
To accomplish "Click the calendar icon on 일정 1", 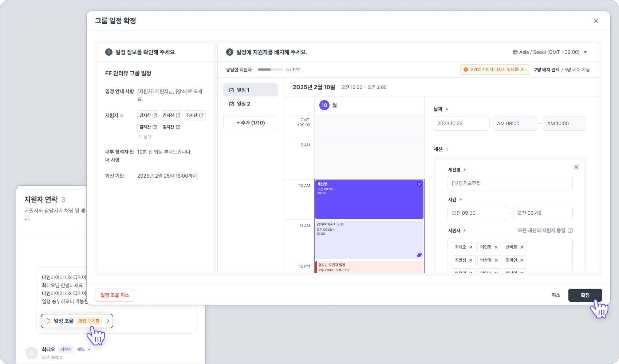I will 232,90.
